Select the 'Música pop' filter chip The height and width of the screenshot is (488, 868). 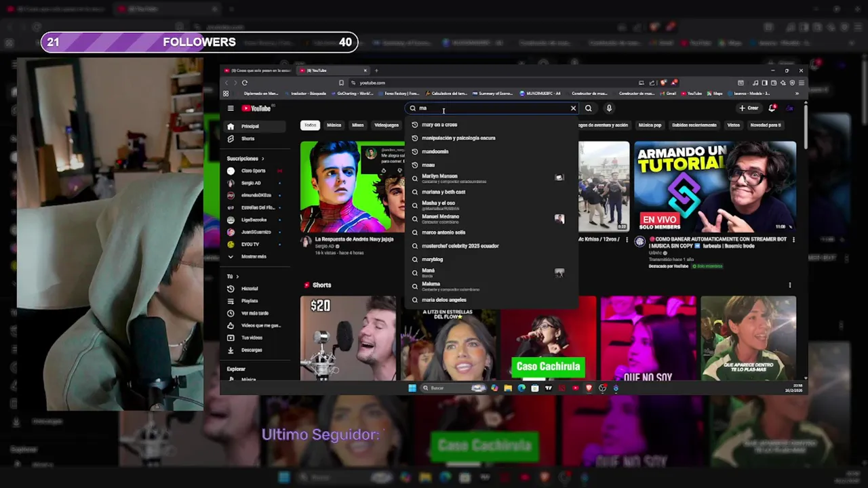650,125
